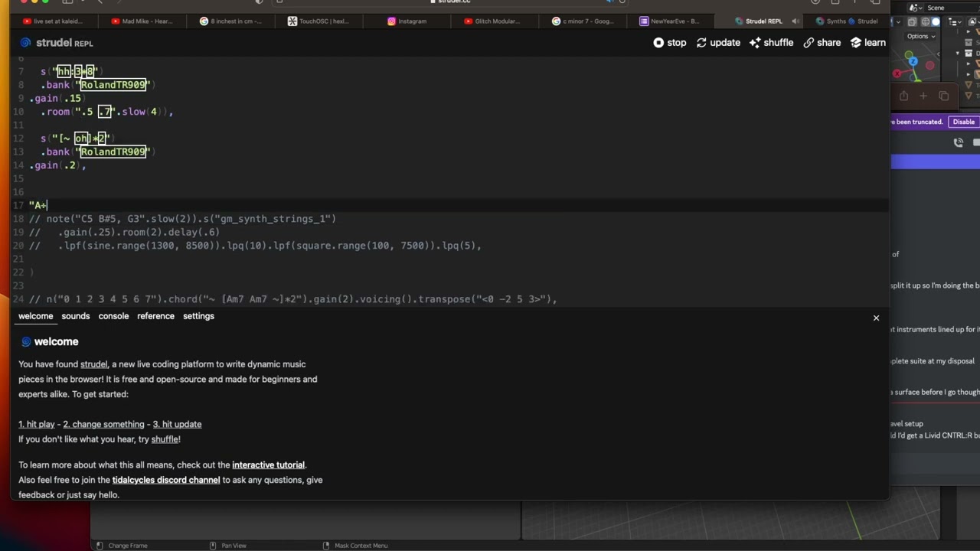The image size is (980, 551).
Task: Open Blender scene browse icon dropdown
Action: (x=914, y=8)
